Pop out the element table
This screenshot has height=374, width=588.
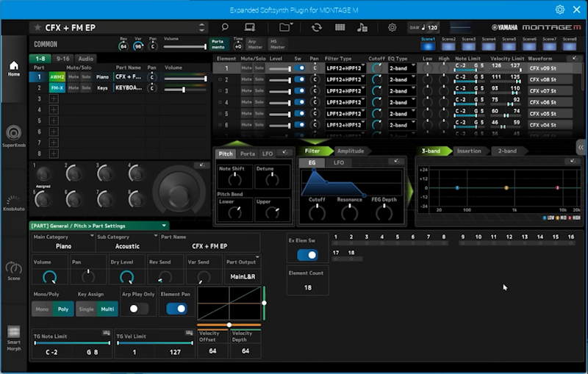pos(575,58)
